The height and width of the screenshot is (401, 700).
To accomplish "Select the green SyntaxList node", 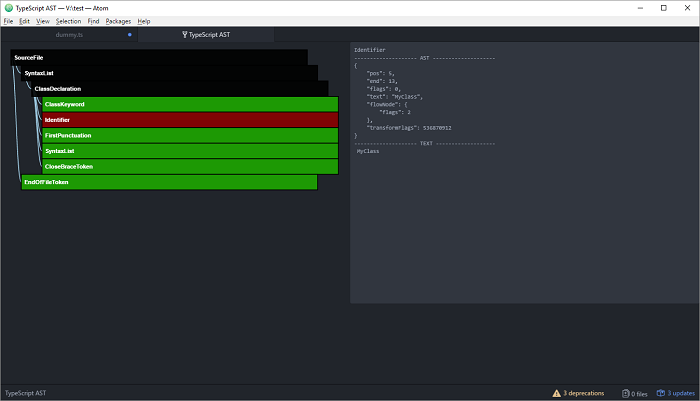I will pos(190,151).
